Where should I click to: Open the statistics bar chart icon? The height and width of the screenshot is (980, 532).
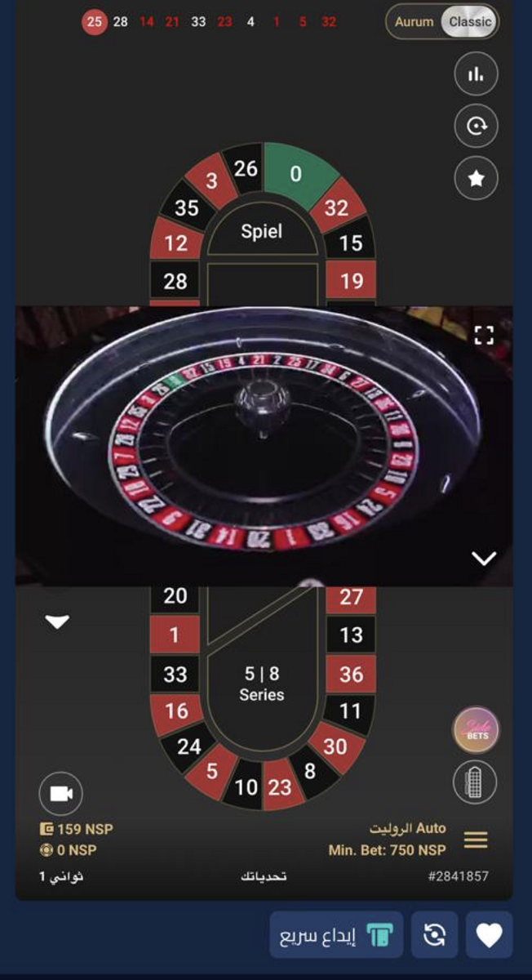coord(476,73)
